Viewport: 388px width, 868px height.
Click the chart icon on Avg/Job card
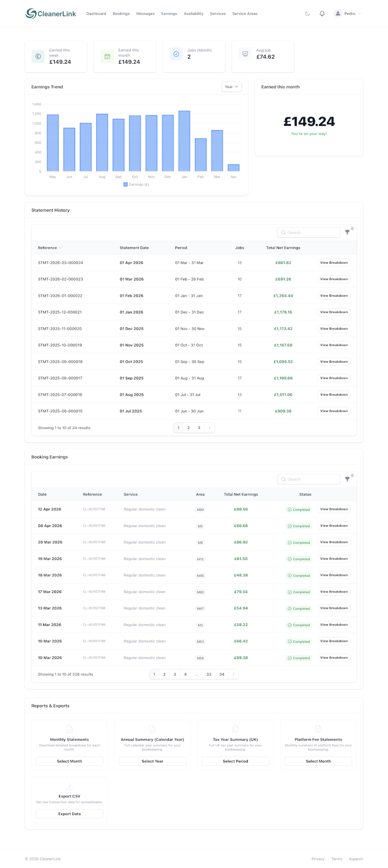245,54
